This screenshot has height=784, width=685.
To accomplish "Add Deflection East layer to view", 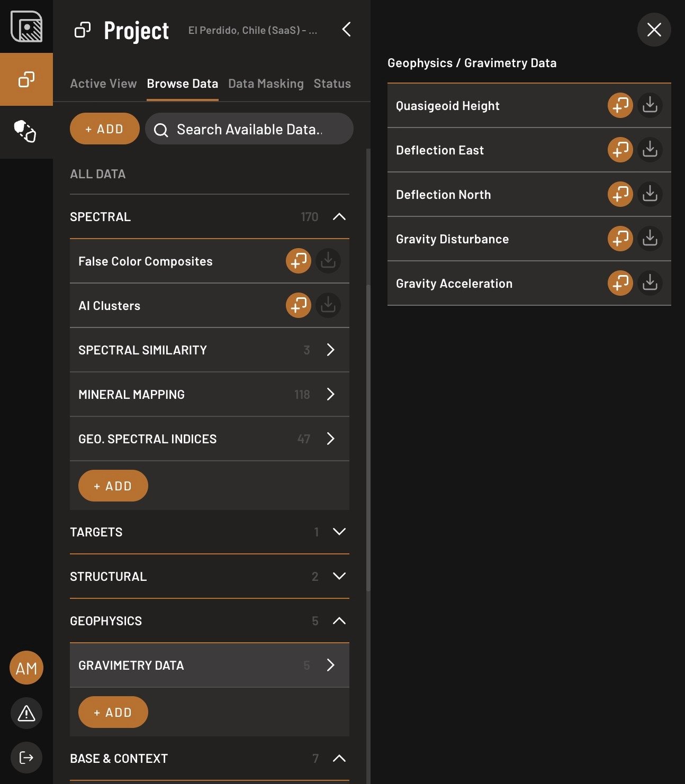I will 620,150.
